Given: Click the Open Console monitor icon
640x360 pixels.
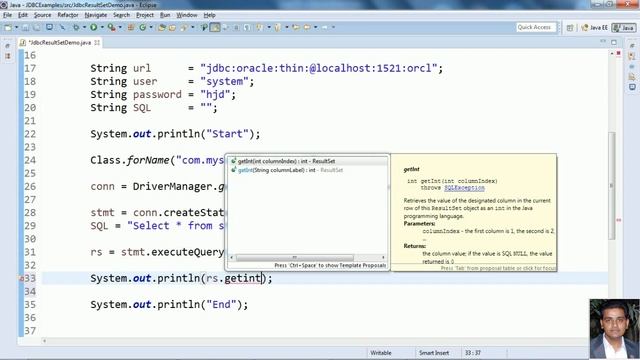Looking at the screenshot, I should (x=49, y=27).
